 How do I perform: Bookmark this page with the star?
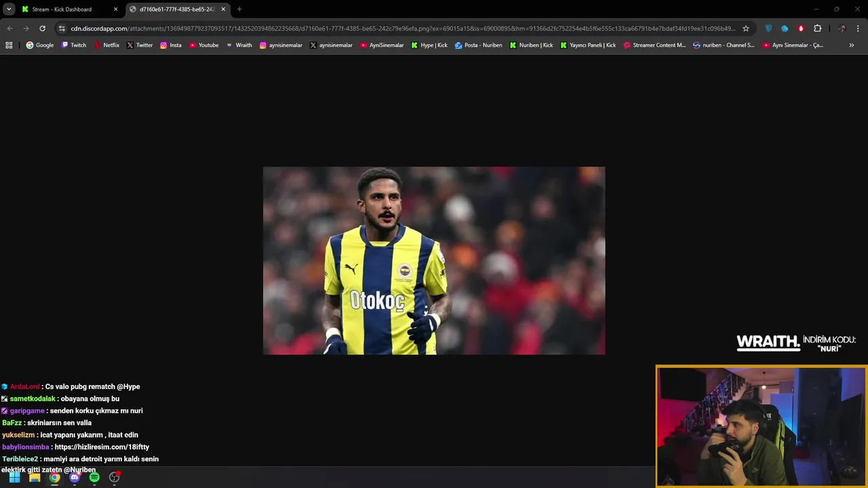746,28
